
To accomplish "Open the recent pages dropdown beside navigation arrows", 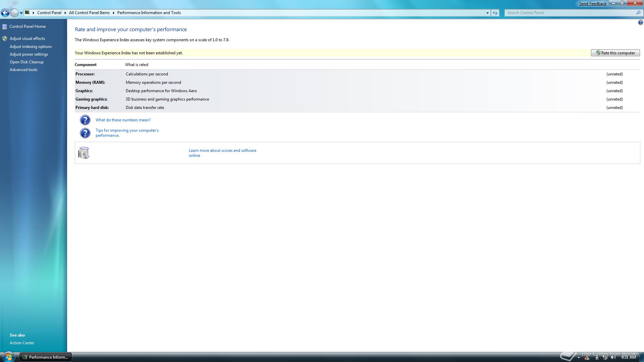I will point(21,13).
